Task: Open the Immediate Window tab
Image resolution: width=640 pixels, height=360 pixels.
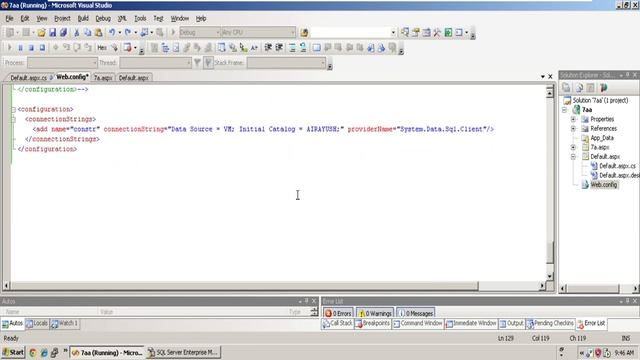Action: tap(471, 323)
